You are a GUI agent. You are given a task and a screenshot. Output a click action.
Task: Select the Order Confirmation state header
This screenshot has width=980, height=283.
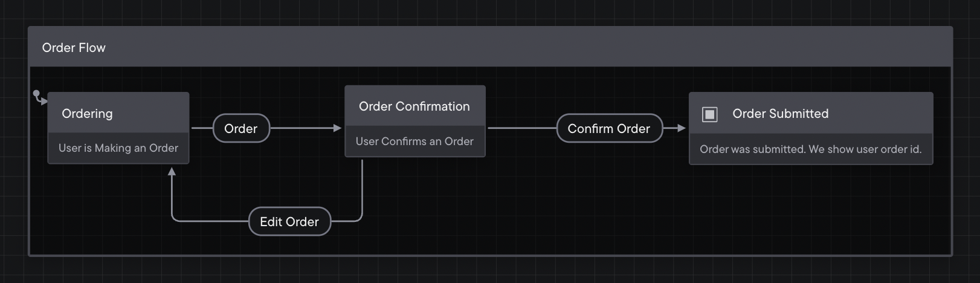click(x=414, y=106)
